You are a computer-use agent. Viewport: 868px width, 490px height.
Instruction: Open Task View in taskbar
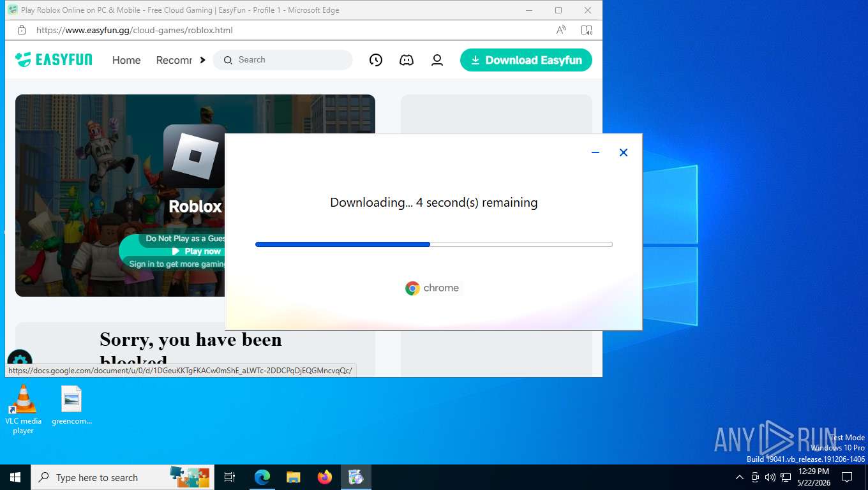(x=230, y=477)
